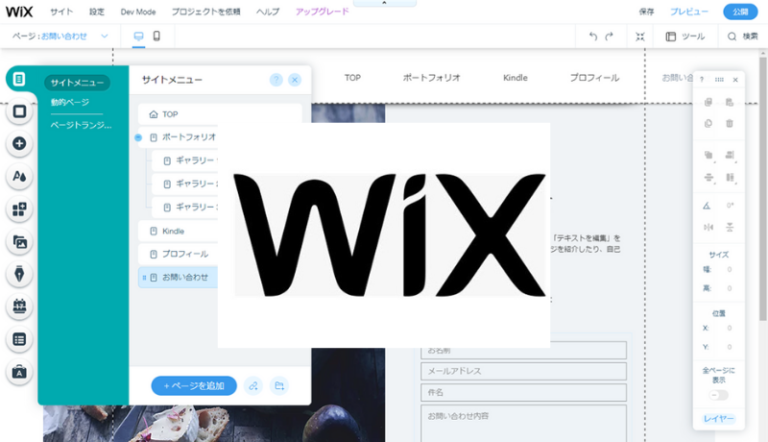Image resolution: width=768 pixels, height=442 pixels.
Task: Click the zoom out and reorder icon
Action: [640, 36]
